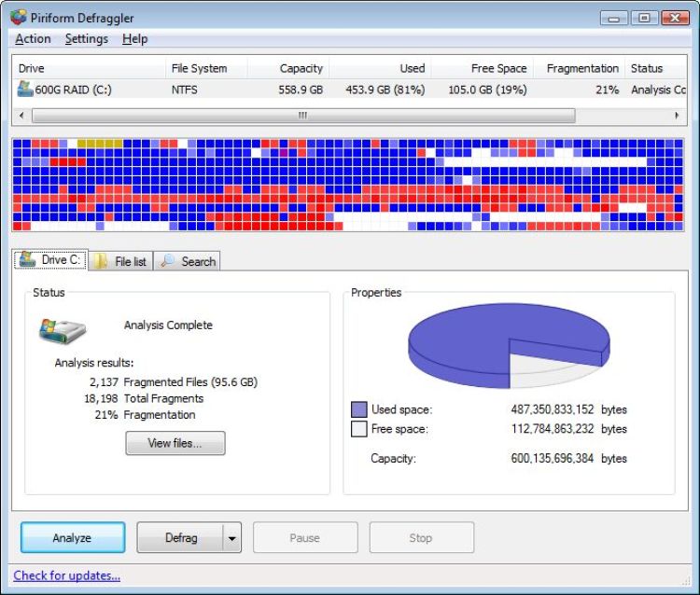Open the Help menu

(x=135, y=39)
